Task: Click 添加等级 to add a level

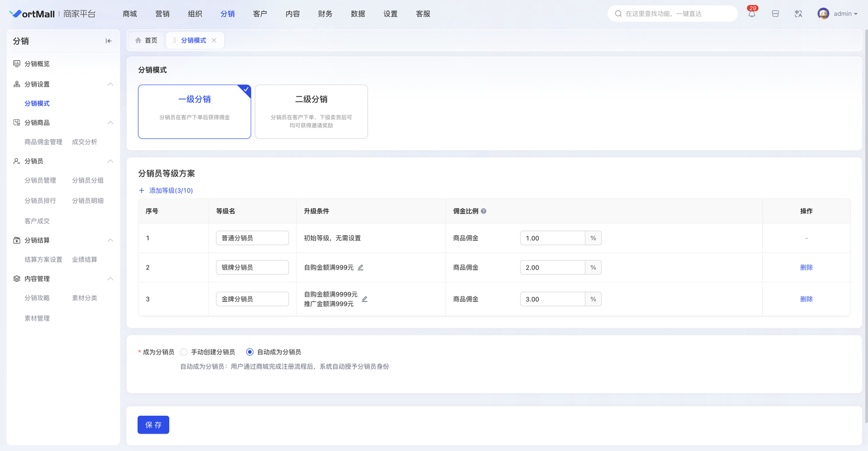Action: point(166,191)
